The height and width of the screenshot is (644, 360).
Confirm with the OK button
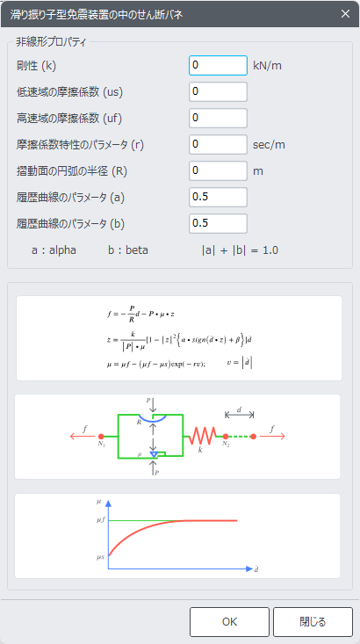(229, 622)
